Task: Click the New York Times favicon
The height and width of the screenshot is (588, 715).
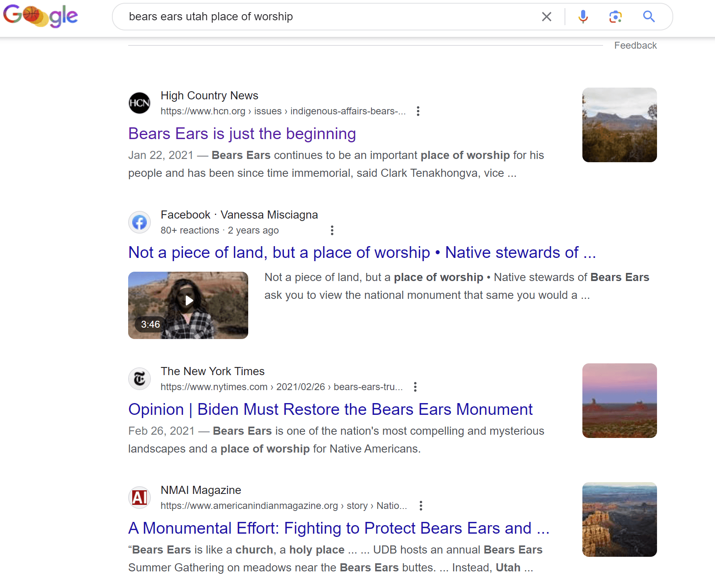Action: pos(140,379)
